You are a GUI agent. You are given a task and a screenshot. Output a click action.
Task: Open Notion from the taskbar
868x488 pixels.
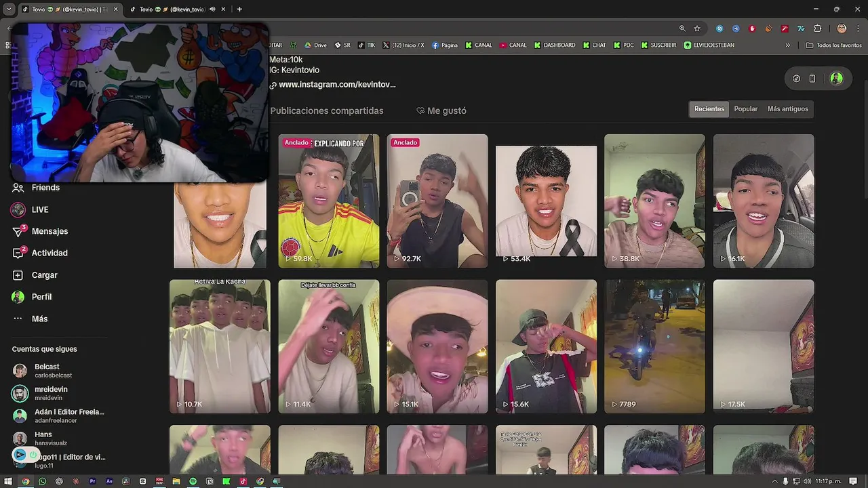click(x=210, y=481)
